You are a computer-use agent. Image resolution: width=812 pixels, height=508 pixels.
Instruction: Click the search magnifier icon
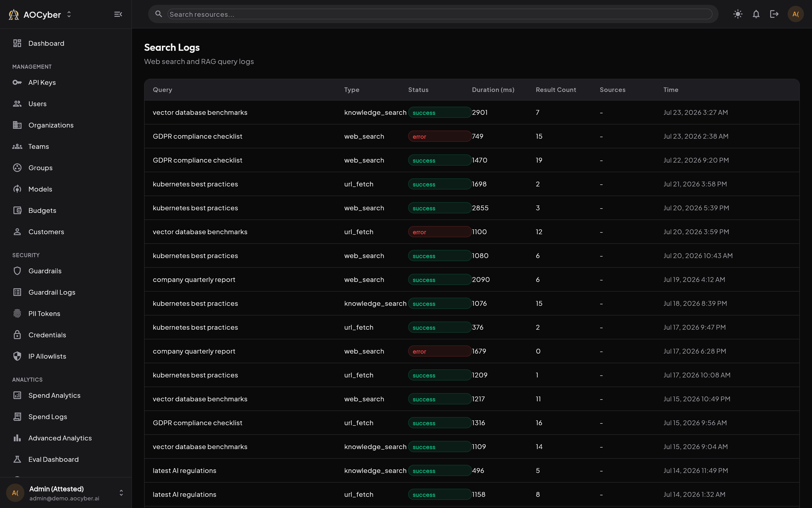[159, 14]
